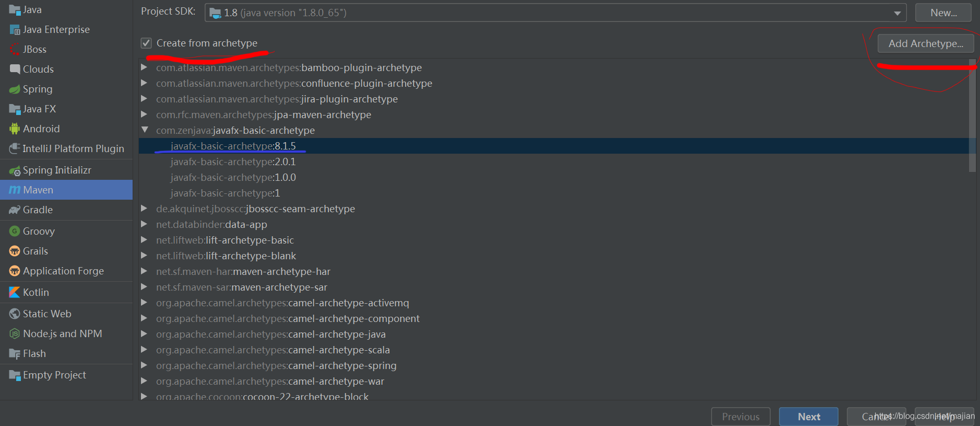Pick the JBoss project type icon
980x426 pixels.
[x=15, y=50]
